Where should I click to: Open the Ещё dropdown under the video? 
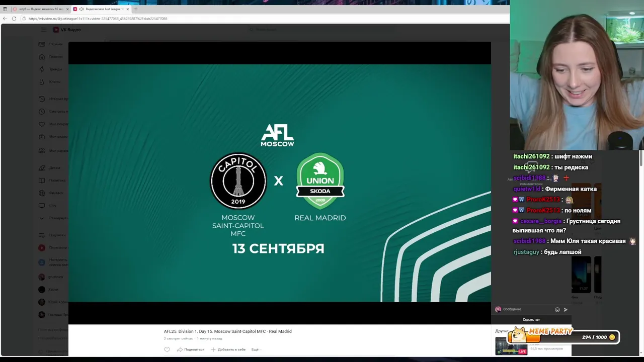256,349
